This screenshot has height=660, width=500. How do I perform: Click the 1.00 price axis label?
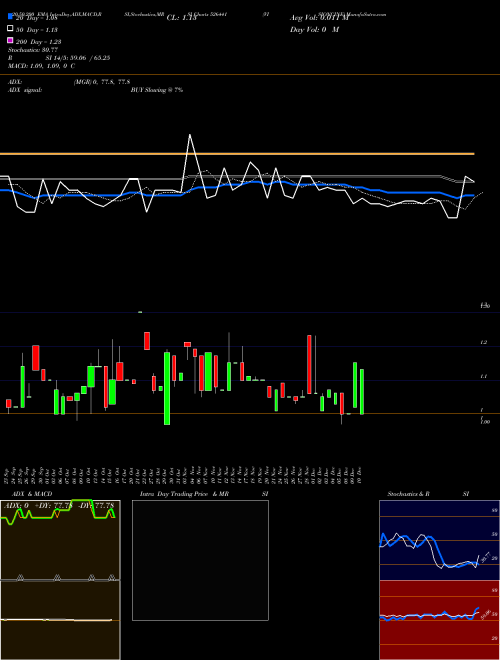point(485,421)
